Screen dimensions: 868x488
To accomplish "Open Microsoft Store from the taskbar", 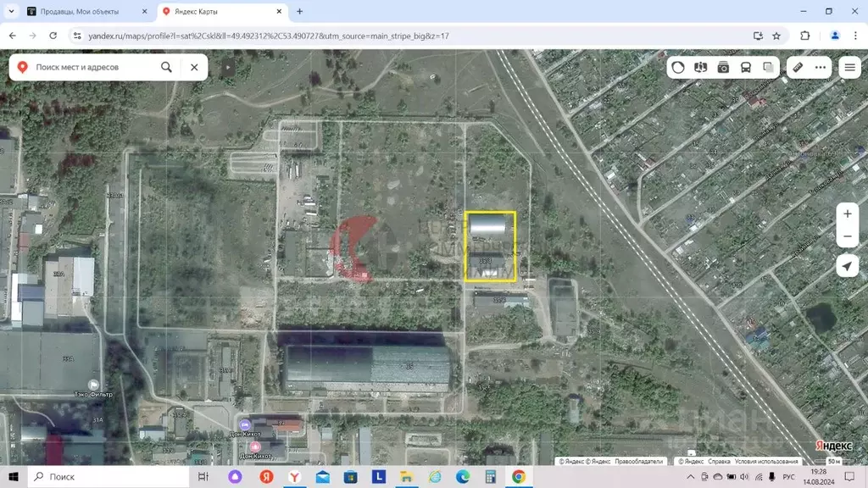I will [350, 476].
